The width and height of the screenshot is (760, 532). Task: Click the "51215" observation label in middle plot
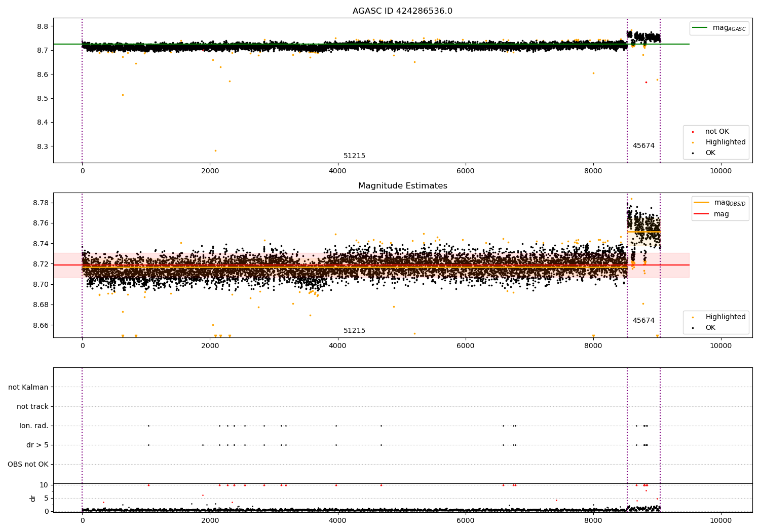click(354, 331)
